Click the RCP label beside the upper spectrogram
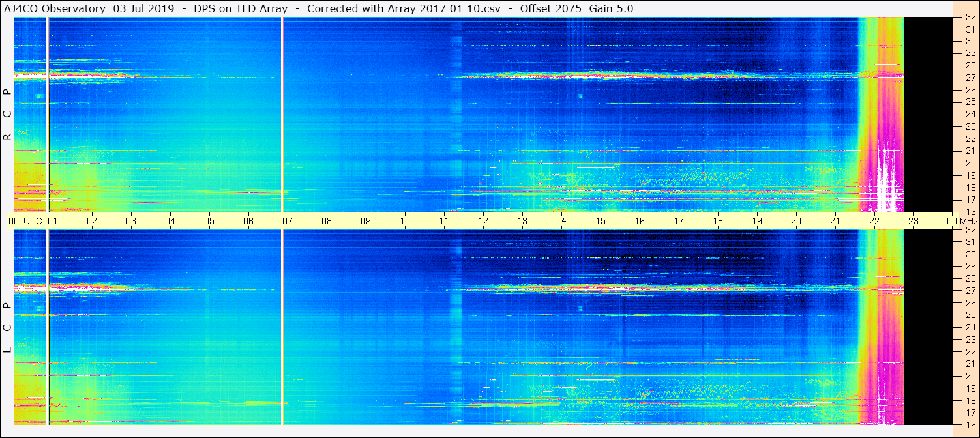The height and width of the screenshot is (438, 980). click(x=7, y=114)
